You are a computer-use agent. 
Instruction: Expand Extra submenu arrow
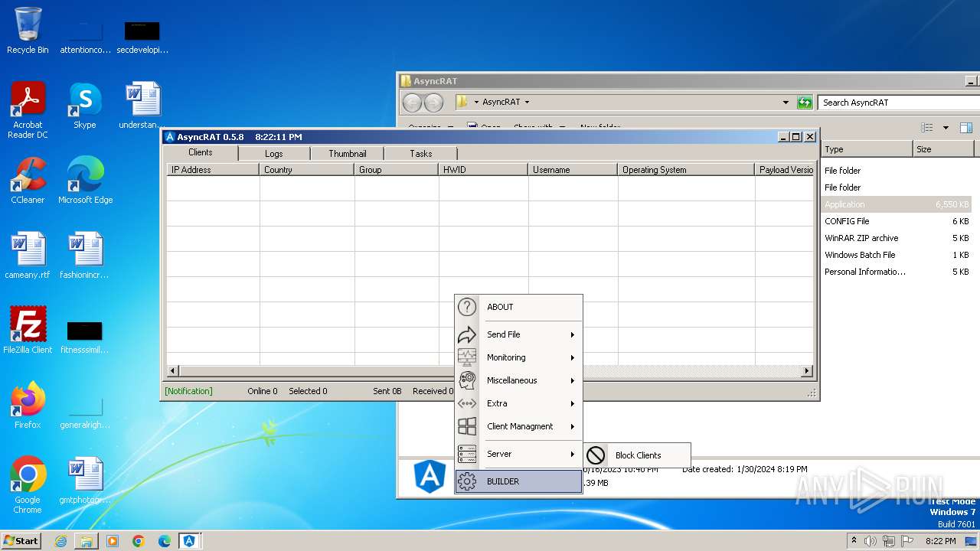(x=573, y=403)
